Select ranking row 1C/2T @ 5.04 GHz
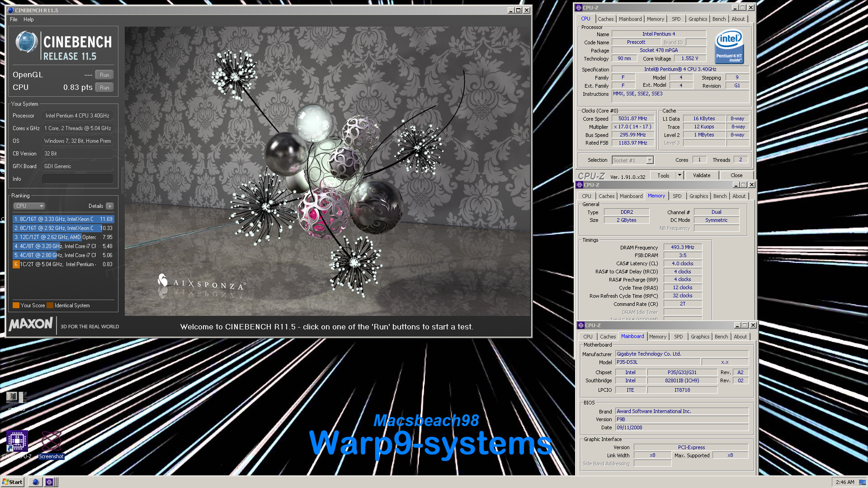Image resolution: width=868 pixels, height=488 pixels. pyautogui.click(x=63, y=264)
